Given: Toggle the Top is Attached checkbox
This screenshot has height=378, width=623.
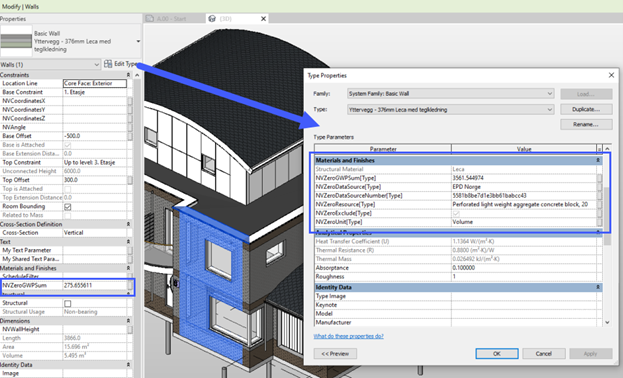Looking at the screenshot, I should (x=68, y=189).
